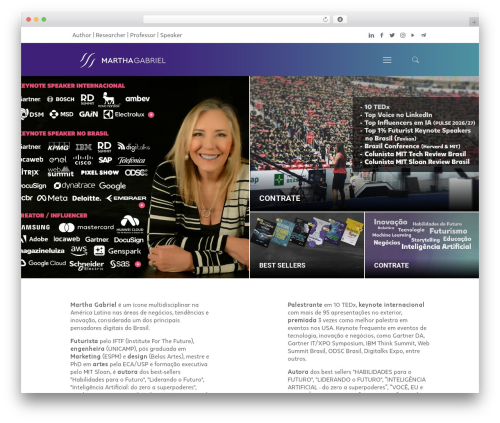Click the book covers thumbnail above BEST SELLERS
This screenshot has width=500, height=423.
pos(307,232)
